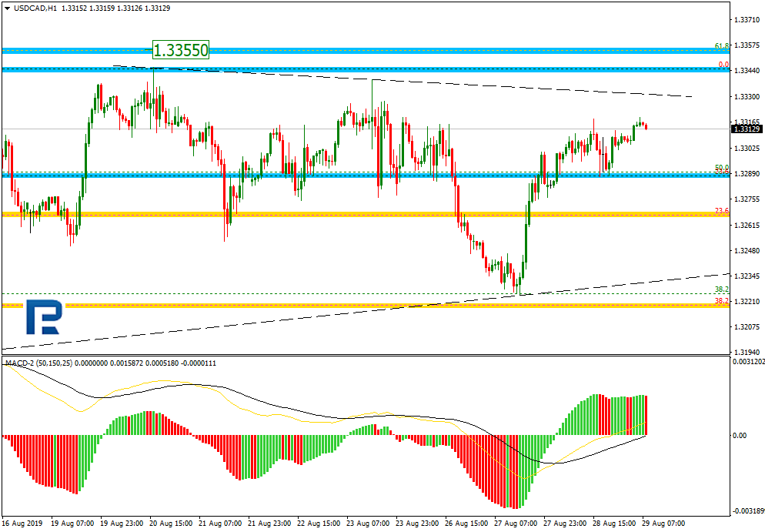Select the red 0.0 Fibonacci level label

pos(723,65)
